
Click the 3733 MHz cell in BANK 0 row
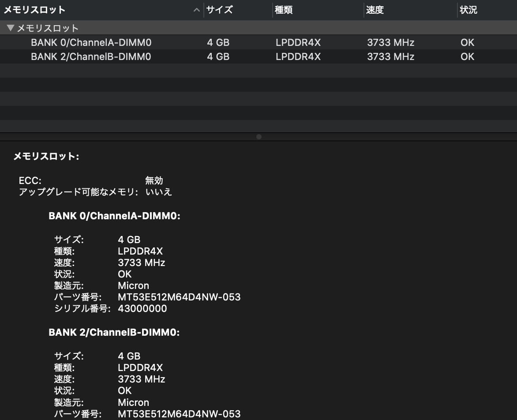click(x=390, y=43)
